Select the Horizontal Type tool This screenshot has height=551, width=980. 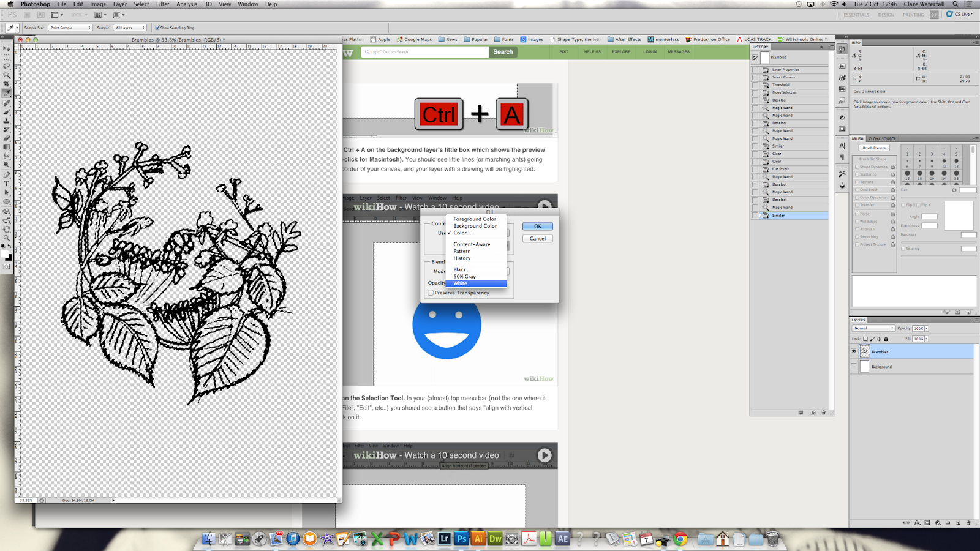pyautogui.click(x=6, y=184)
